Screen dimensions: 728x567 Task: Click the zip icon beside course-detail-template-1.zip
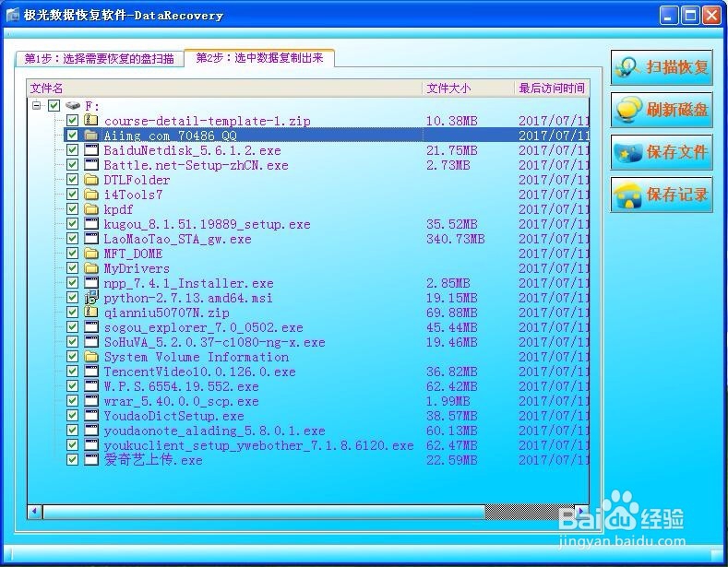click(x=91, y=120)
